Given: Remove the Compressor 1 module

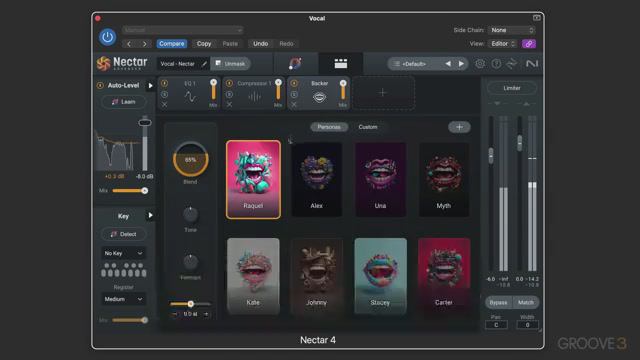Looking at the screenshot, I should [229, 105].
